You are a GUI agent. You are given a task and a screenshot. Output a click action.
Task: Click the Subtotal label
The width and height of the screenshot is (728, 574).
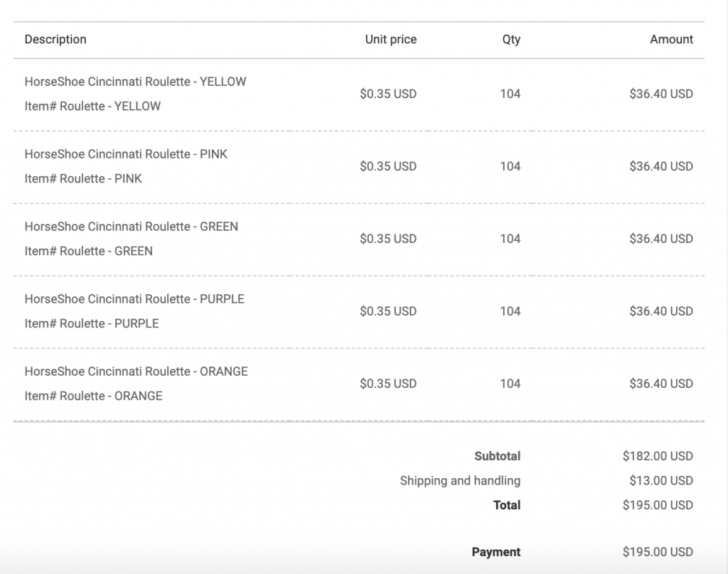tap(497, 456)
